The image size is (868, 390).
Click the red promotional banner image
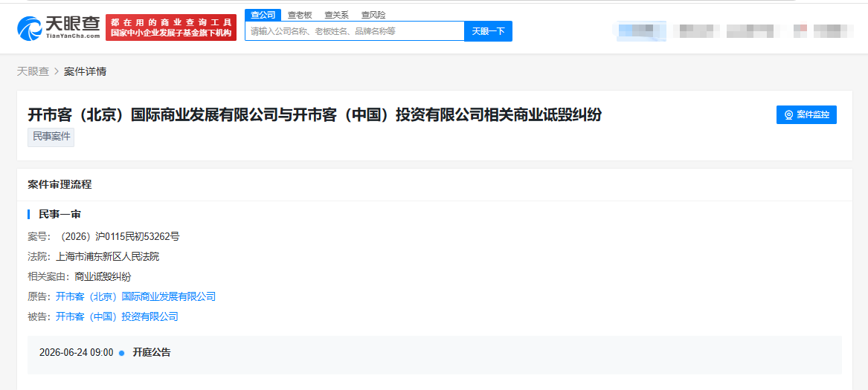point(171,27)
